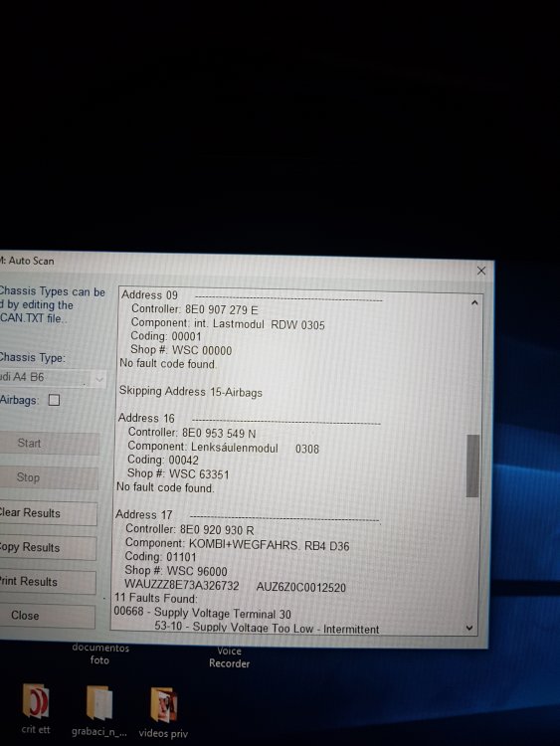Screen dimensions: 560x746
Task: Click the scrollbar down arrow
Action: [469, 628]
